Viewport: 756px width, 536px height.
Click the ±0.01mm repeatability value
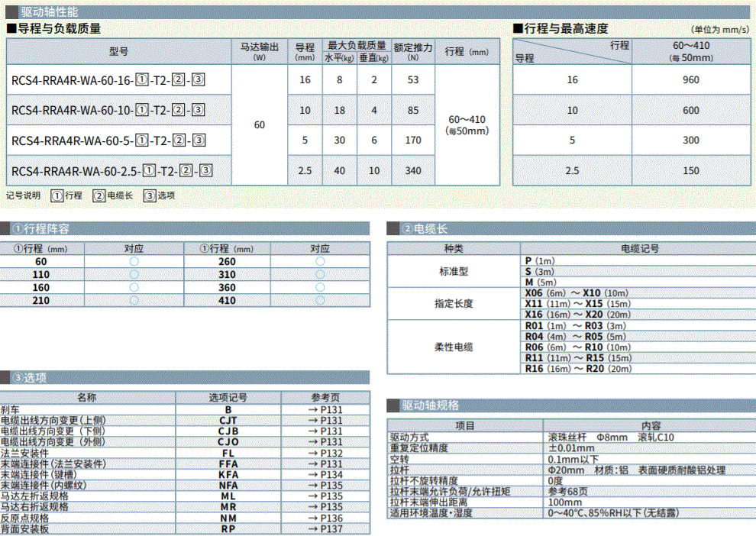pyautogui.click(x=571, y=447)
